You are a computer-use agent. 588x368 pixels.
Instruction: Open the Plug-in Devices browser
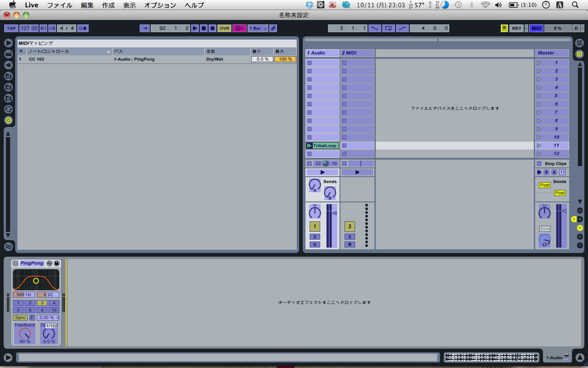tap(8, 65)
